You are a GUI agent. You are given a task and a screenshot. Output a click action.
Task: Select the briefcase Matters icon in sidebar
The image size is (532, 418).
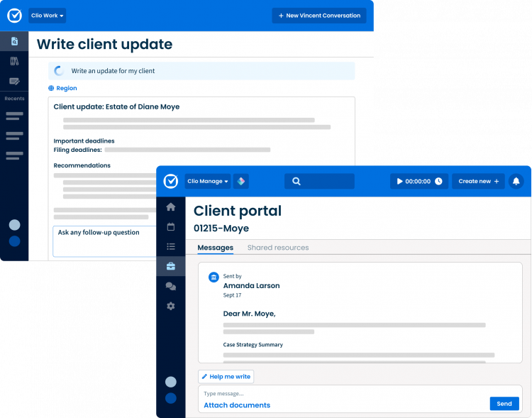coord(170,267)
